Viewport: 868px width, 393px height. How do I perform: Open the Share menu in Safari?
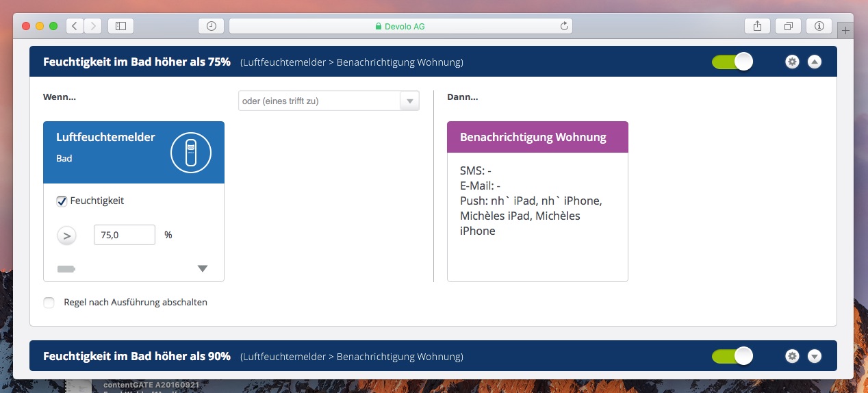757,26
